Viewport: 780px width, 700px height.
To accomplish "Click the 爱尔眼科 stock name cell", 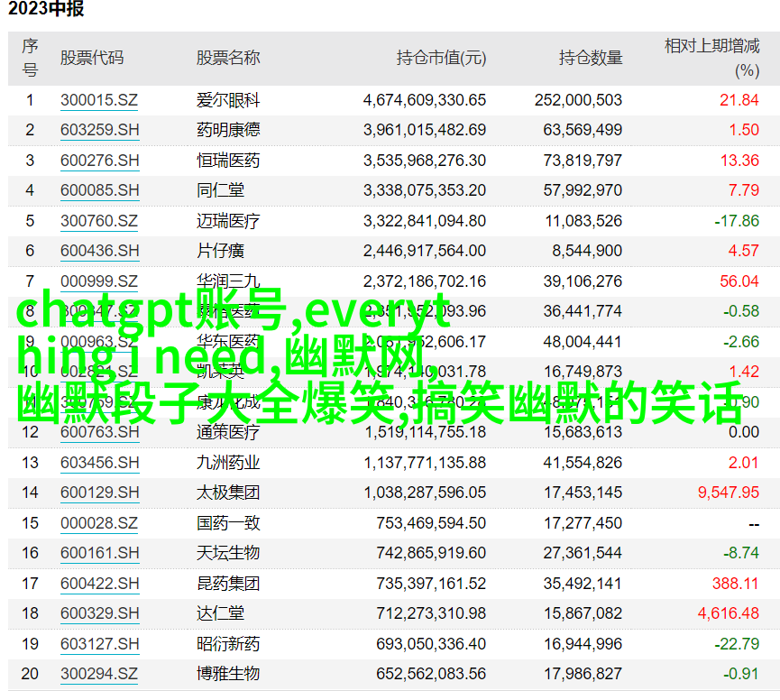I will click(228, 100).
